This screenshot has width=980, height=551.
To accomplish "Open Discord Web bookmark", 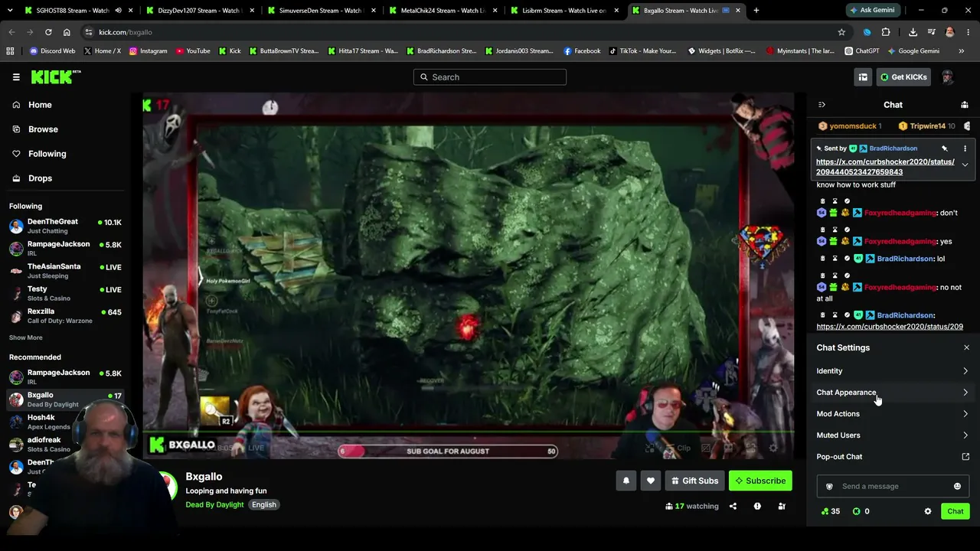I will pos(52,51).
